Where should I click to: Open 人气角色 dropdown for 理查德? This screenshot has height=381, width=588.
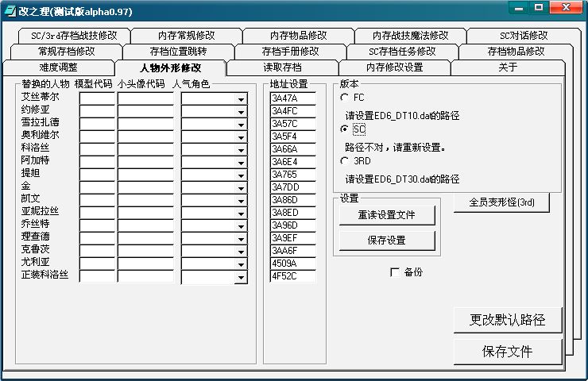[x=241, y=240]
